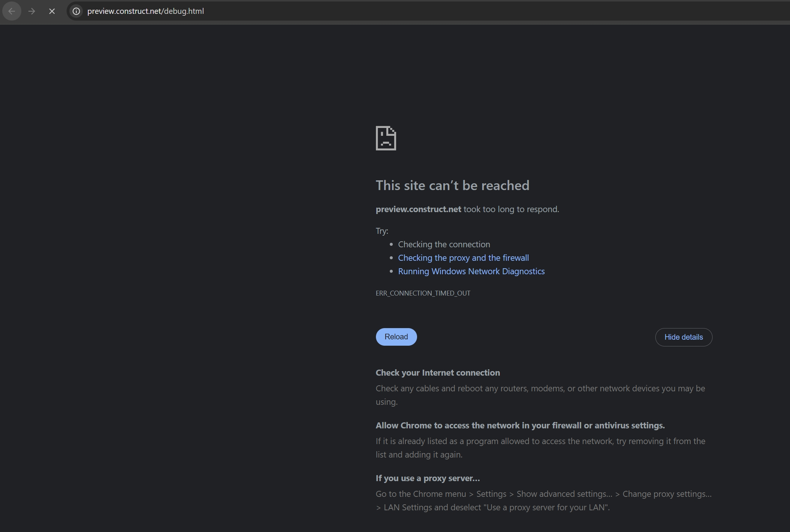Image resolution: width=790 pixels, height=532 pixels.
Task: Click the If you use a proxy server heading
Action: pyautogui.click(x=428, y=478)
